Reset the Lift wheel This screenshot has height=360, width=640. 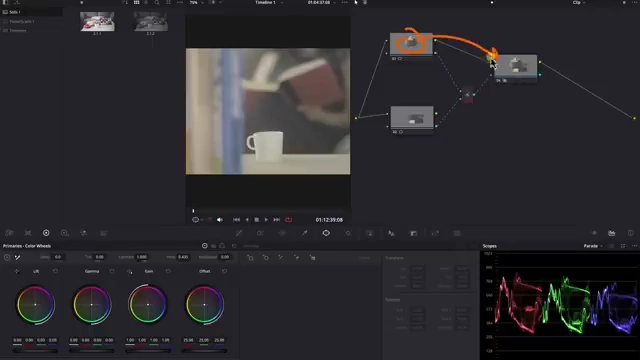[x=56, y=271]
